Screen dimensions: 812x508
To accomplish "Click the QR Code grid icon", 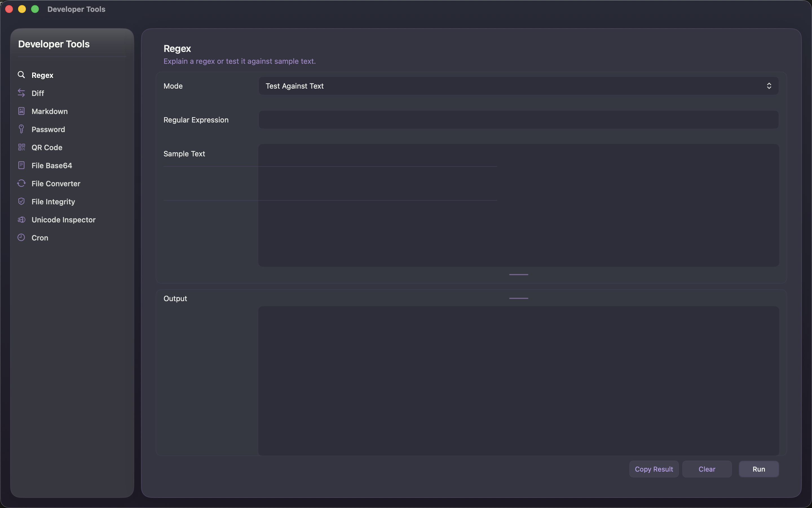I will click(21, 147).
